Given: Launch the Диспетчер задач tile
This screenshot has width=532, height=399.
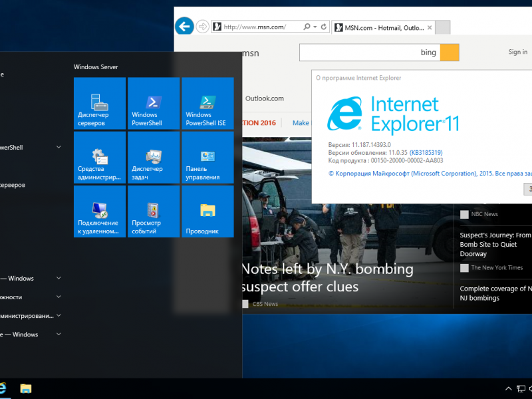Looking at the screenshot, I should click(x=154, y=158).
